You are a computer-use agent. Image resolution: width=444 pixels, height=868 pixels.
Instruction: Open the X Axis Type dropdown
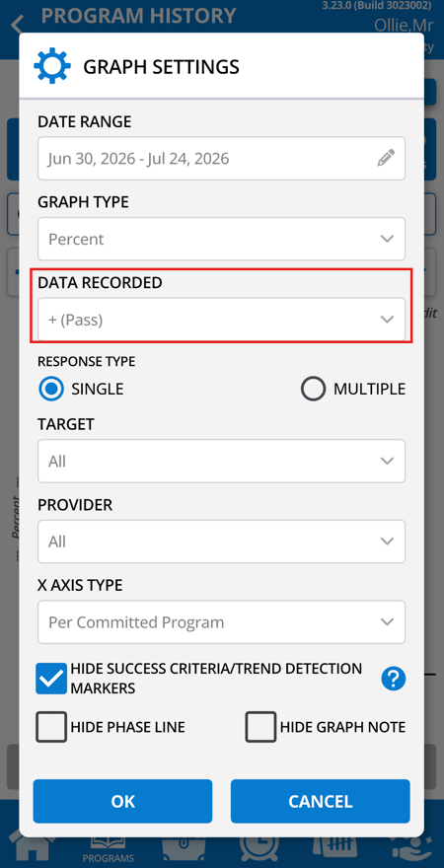(x=221, y=622)
